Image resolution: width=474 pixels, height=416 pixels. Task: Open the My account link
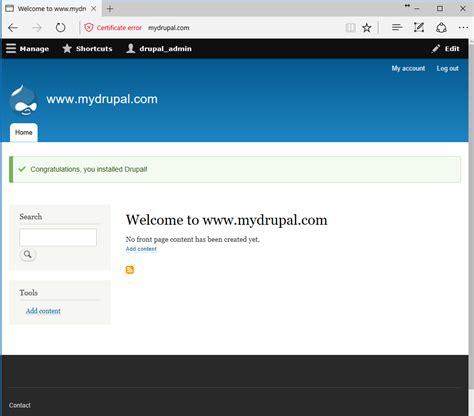click(408, 68)
